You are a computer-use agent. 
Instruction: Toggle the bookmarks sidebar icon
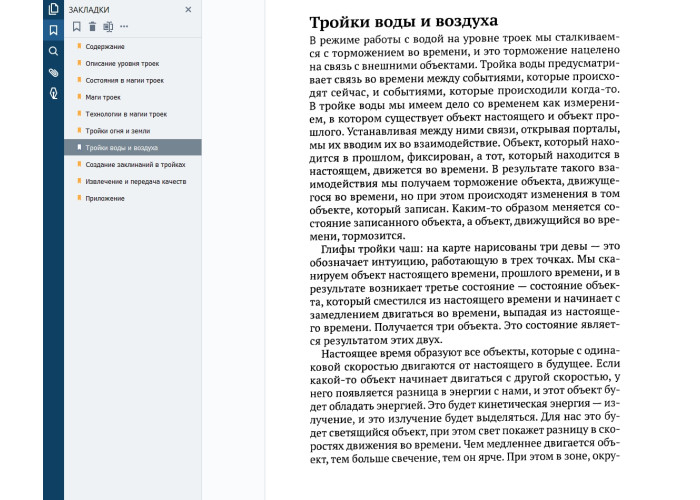(53, 30)
